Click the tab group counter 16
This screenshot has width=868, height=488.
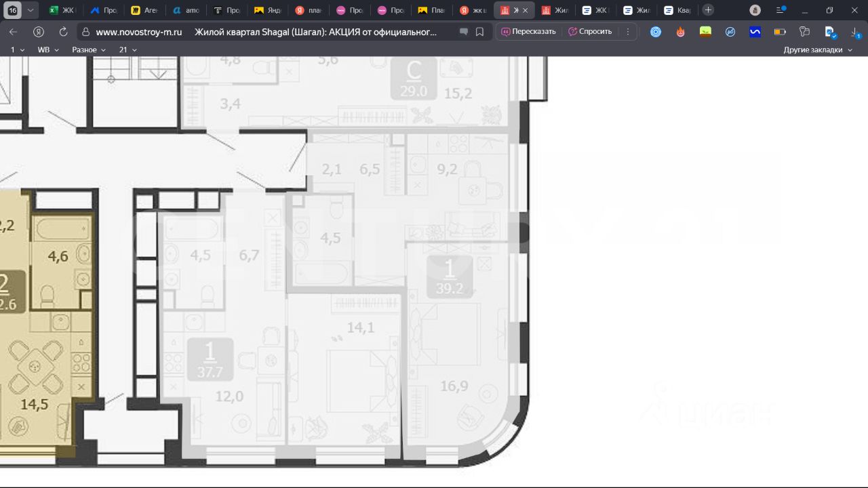pos(12,10)
